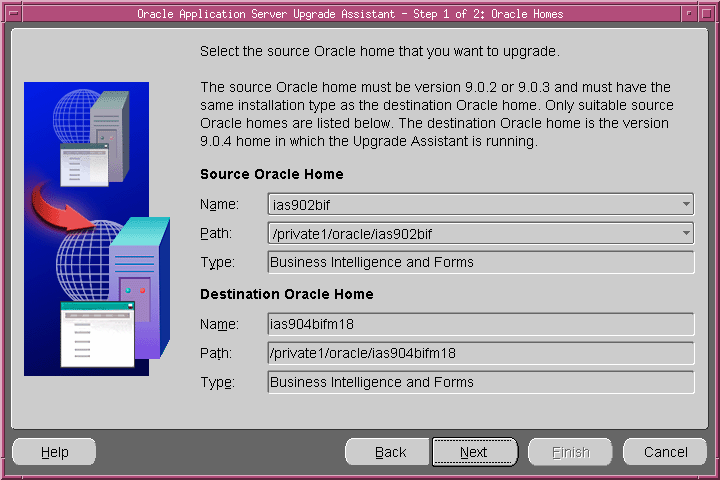Screen dimensions: 720x480
Task: Click the destination Type field
Action: pyautogui.click(x=481, y=382)
